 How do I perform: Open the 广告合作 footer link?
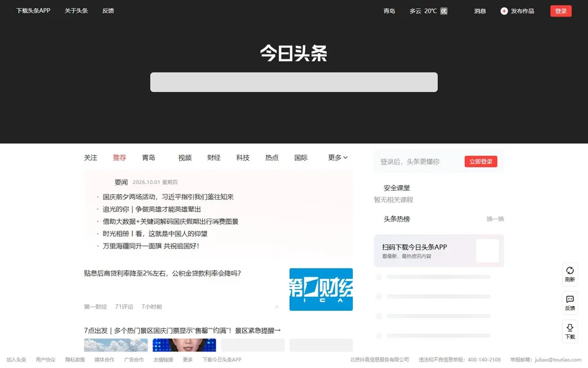click(x=134, y=360)
